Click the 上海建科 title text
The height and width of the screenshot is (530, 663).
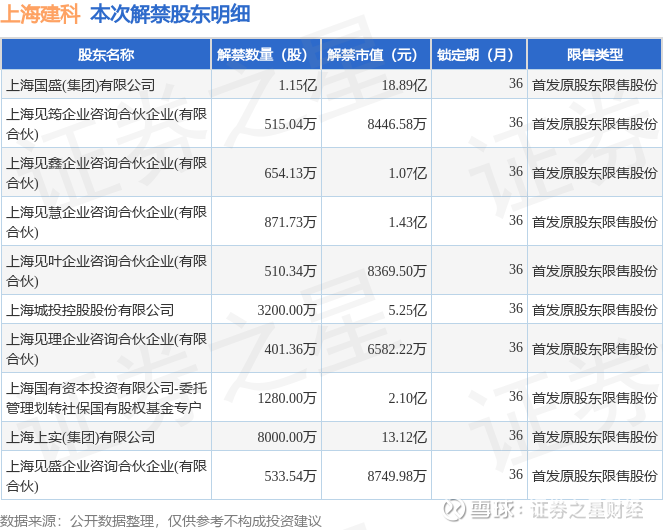click(x=41, y=14)
